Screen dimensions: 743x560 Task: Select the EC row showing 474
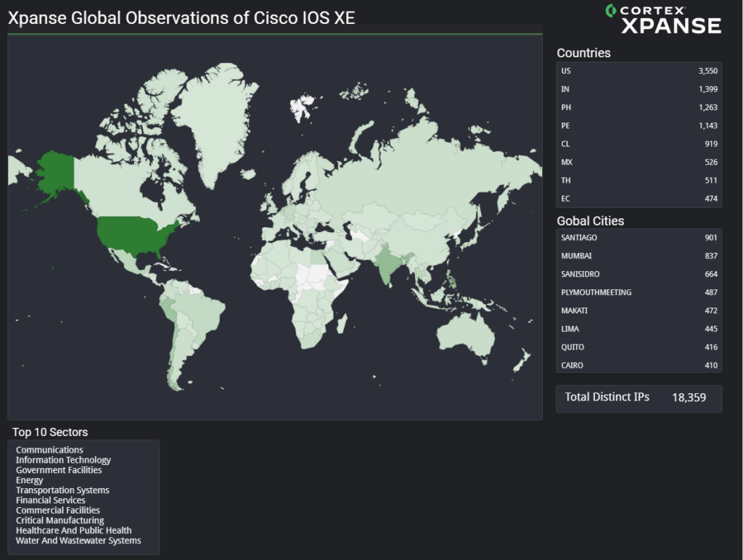pos(639,199)
